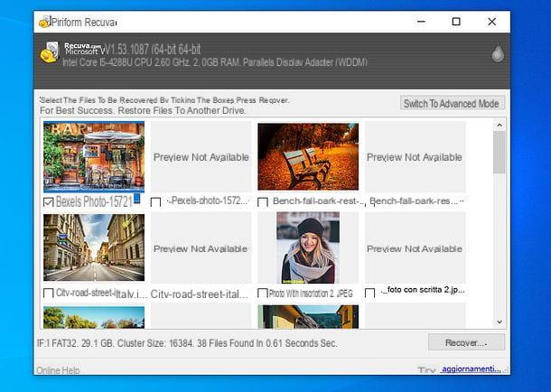Select the Italian city street thumbnail
551x392 pixels.
pyautogui.click(x=94, y=247)
